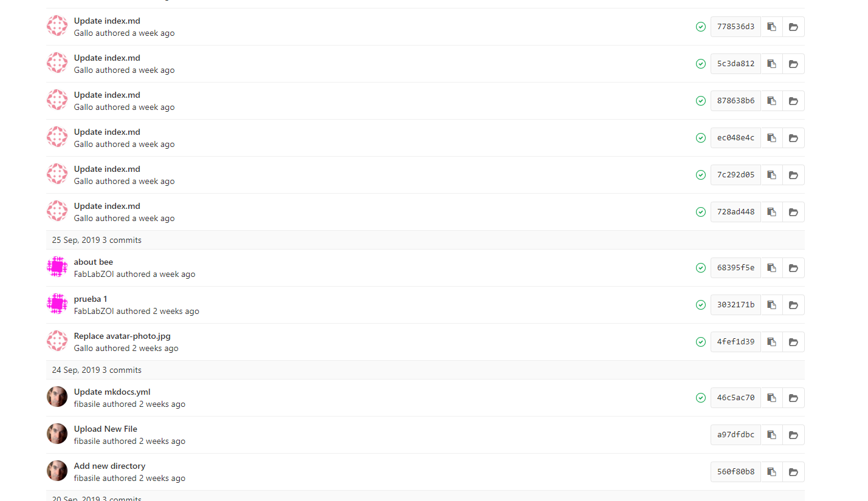The image size is (868, 501).
Task: Open 'Replace avatar-photo.jpg' commit details
Action: pyautogui.click(x=122, y=336)
